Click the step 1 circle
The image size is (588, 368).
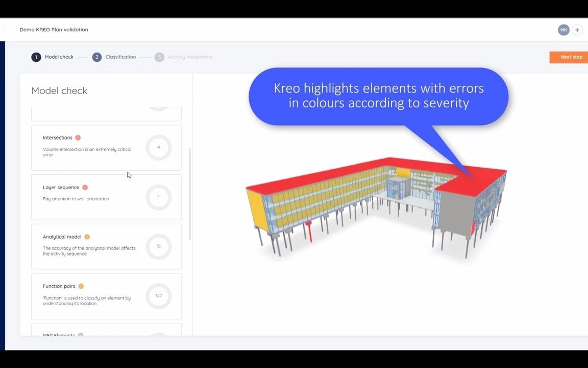pyautogui.click(x=36, y=57)
